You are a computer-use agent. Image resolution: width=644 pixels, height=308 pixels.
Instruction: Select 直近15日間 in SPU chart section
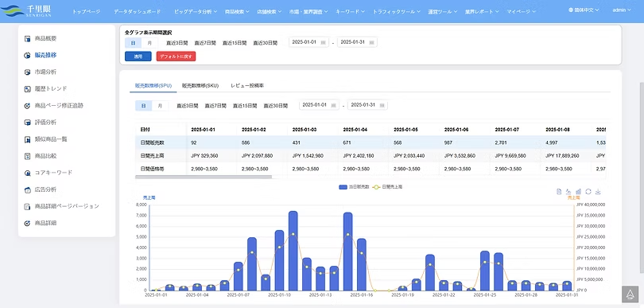[245, 106]
